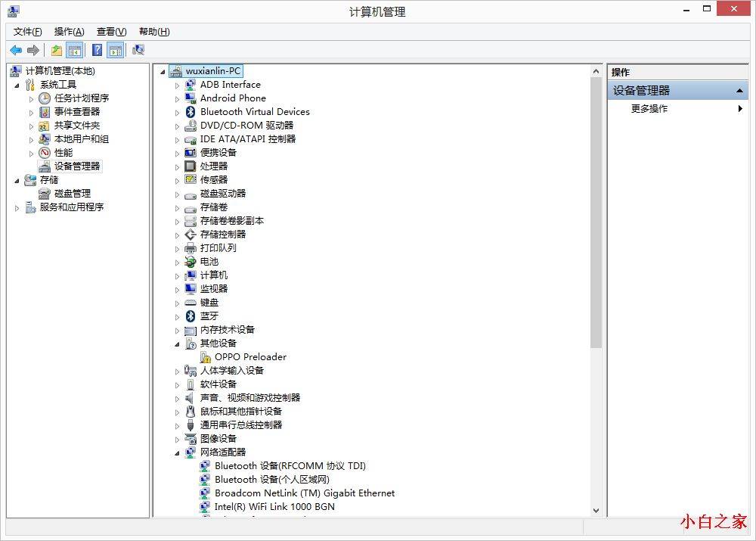Click the Scan for hardware changes icon
The image size is (756, 541).
[139, 50]
